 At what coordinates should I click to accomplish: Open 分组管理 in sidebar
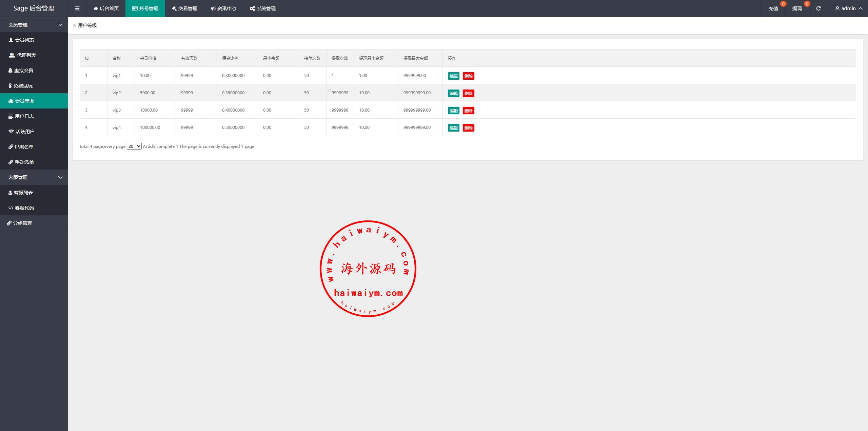pyautogui.click(x=22, y=223)
